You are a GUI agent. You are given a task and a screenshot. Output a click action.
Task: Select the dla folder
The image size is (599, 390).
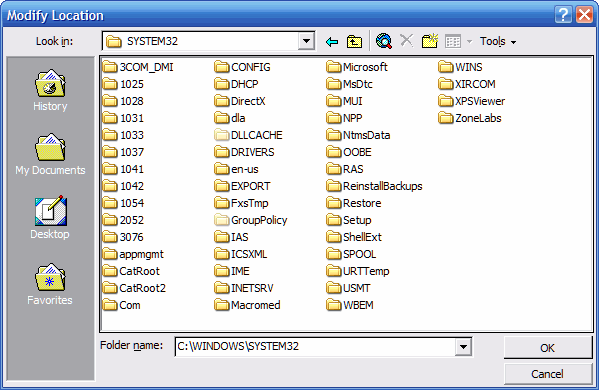230,118
